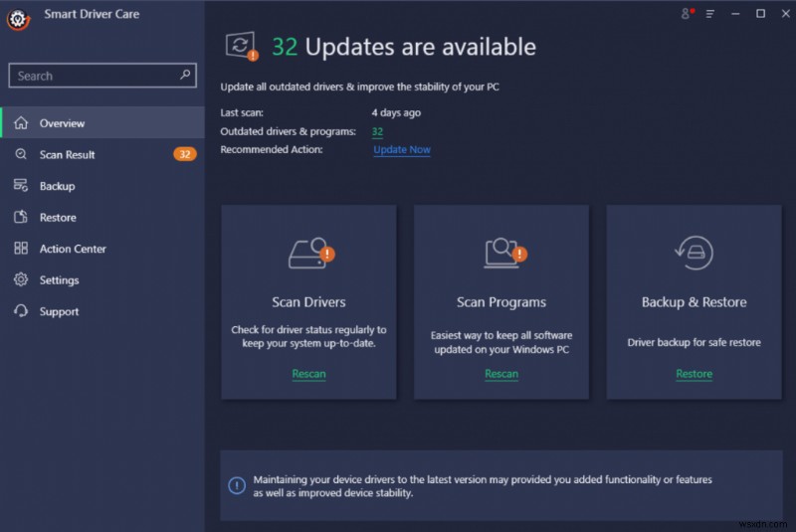Open the user account icon in the title bar
This screenshot has width=796, height=532.
[x=687, y=14]
